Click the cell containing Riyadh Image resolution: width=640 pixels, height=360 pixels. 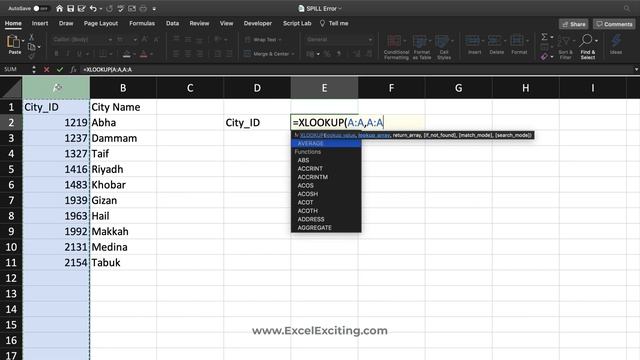pyautogui.click(x=123, y=169)
